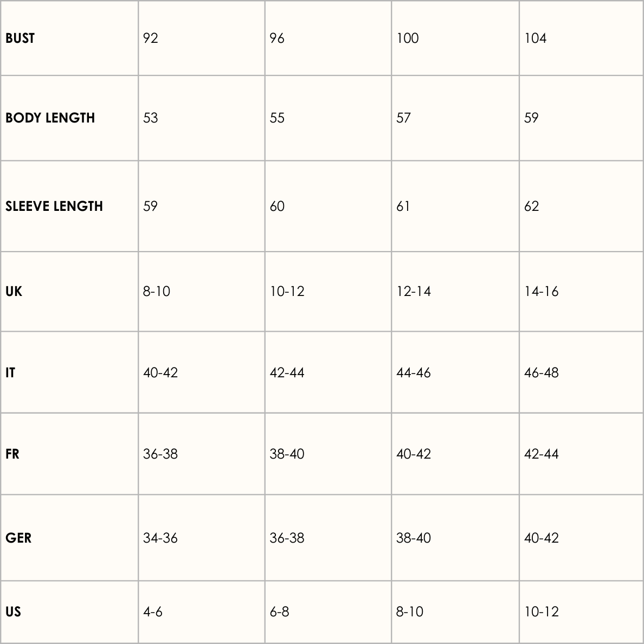Viewport: 644px width, 644px height.
Task: Click the US 6-8 size cell
Action: pyautogui.click(x=279, y=611)
